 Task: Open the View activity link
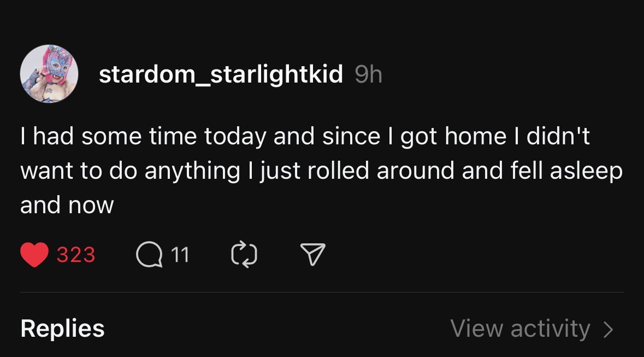(521, 329)
